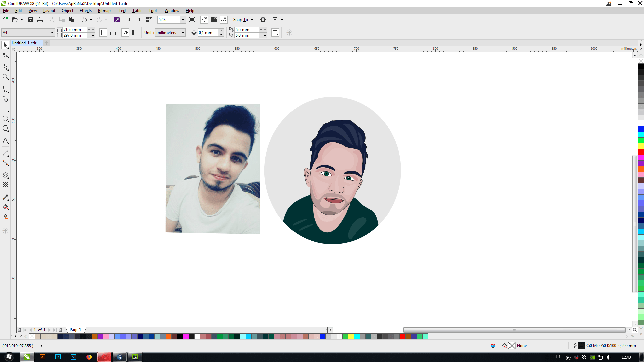Pick the red swatch in right palette
644x362 pixels.
(x=641, y=152)
